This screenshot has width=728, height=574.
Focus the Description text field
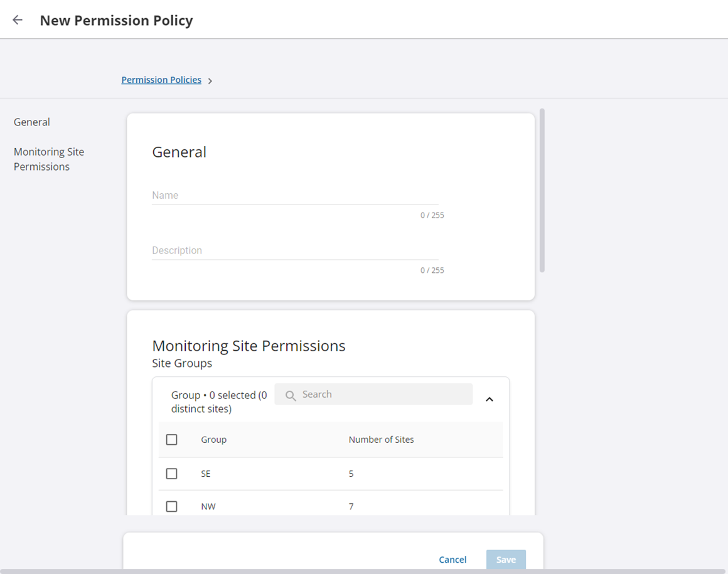click(x=295, y=251)
